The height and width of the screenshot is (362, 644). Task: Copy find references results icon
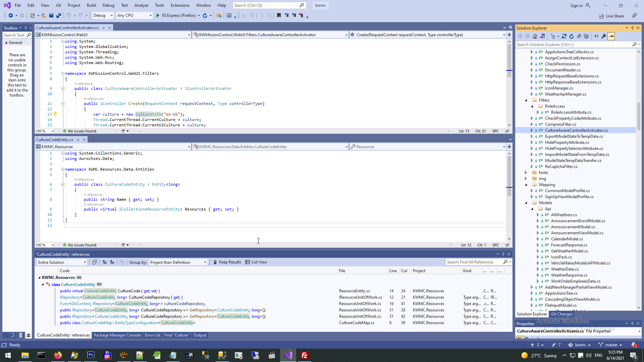coord(94,262)
